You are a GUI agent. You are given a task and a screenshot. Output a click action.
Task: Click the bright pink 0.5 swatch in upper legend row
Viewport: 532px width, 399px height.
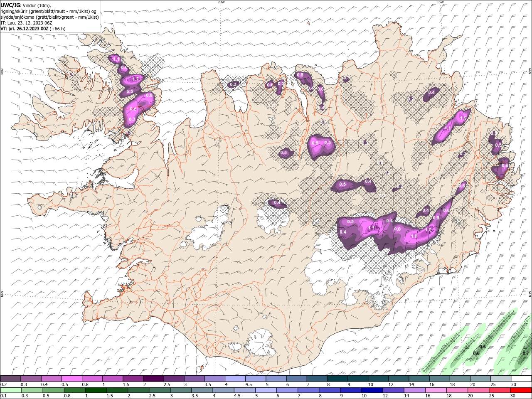point(72,379)
